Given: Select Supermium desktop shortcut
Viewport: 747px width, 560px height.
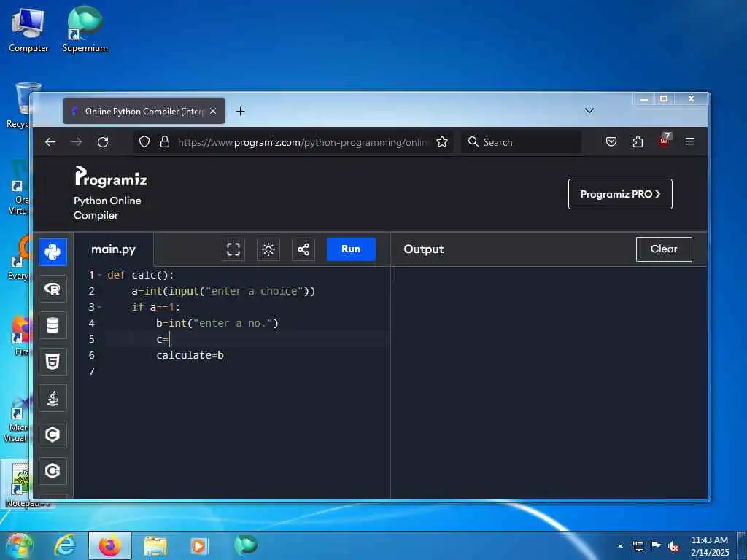Looking at the screenshot, I should [85, 29].
